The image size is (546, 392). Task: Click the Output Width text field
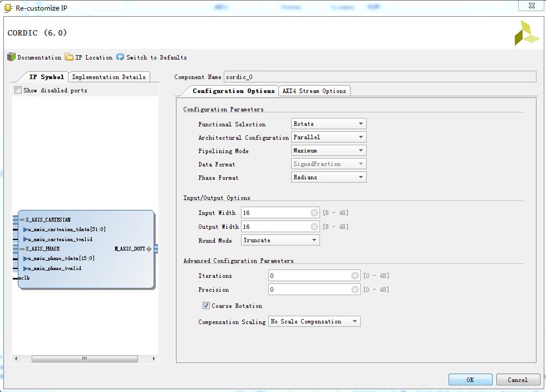coord(281,227)
